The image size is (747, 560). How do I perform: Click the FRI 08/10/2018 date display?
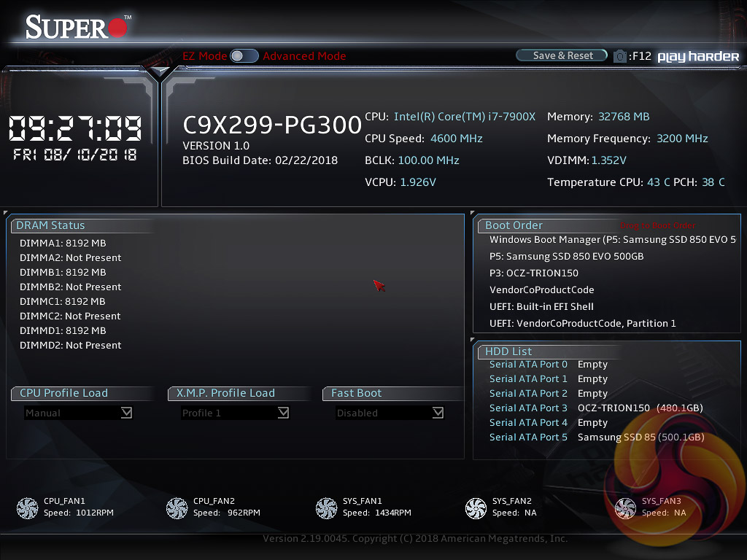point(75,155)
